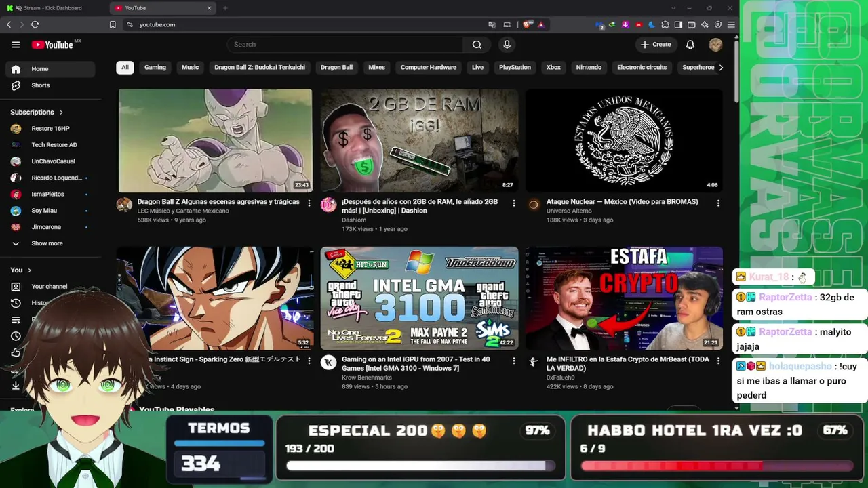Open more options for Intel GMA 3100 video
Image resolution: width=868 pixels, height=488 pixels.
point(513,361)
